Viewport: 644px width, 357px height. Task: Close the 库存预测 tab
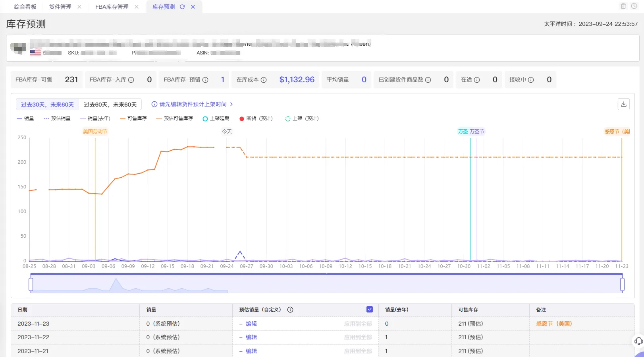[x=193, y=7]
